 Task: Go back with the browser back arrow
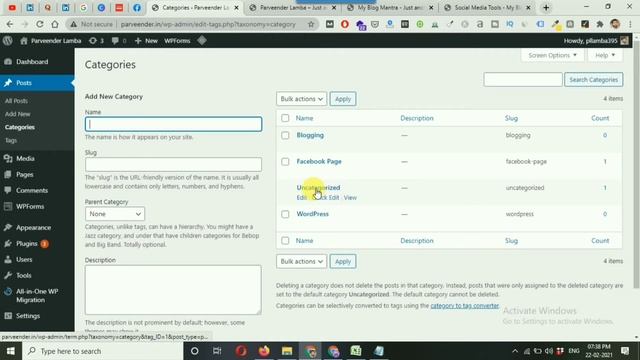click(x=10, y=24)
